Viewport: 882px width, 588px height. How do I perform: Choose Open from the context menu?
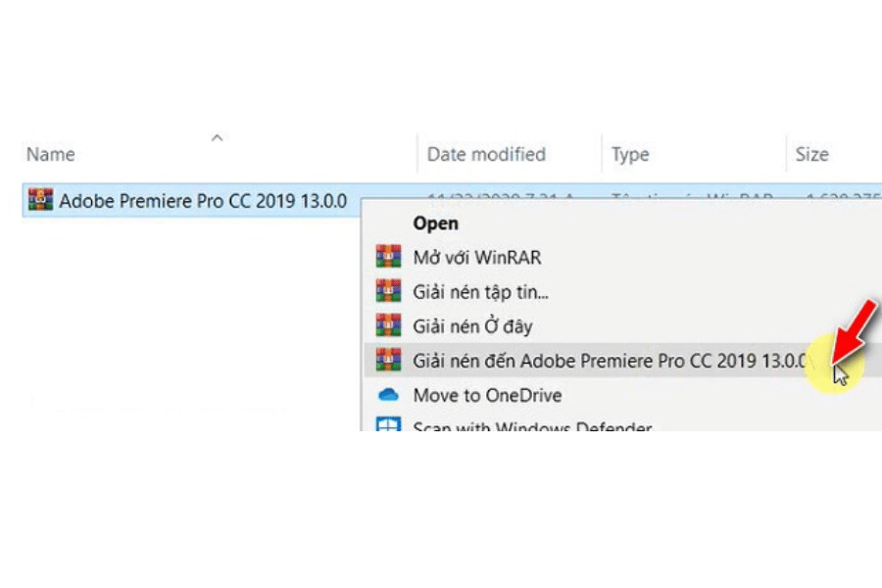pyautogui.click(x=435, y=223)
